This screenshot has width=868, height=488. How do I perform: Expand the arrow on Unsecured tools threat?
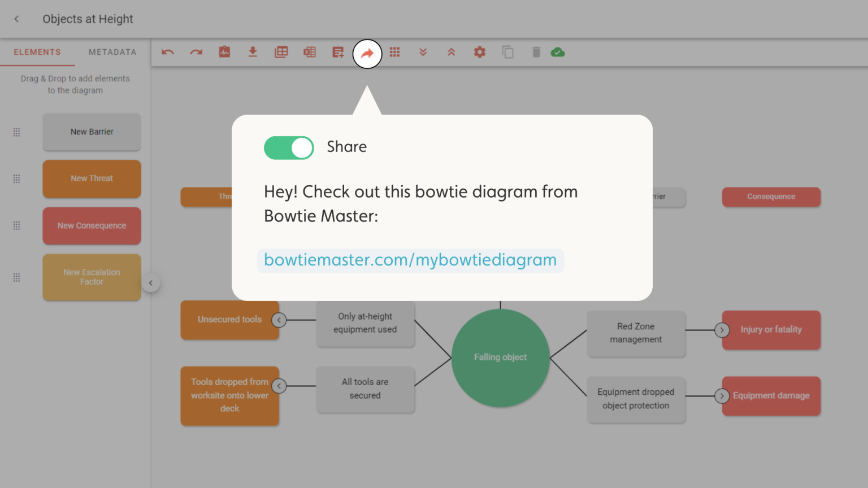point(279,320)
